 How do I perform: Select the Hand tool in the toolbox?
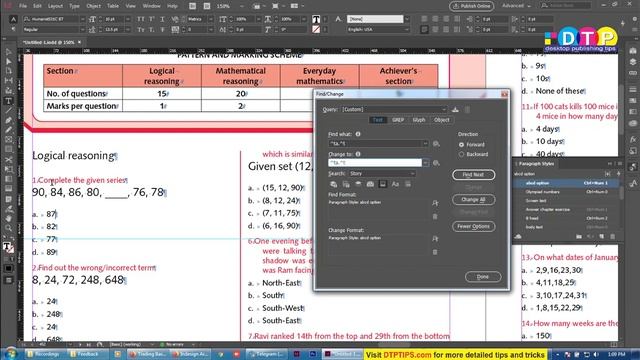click(x=9, y=218)
